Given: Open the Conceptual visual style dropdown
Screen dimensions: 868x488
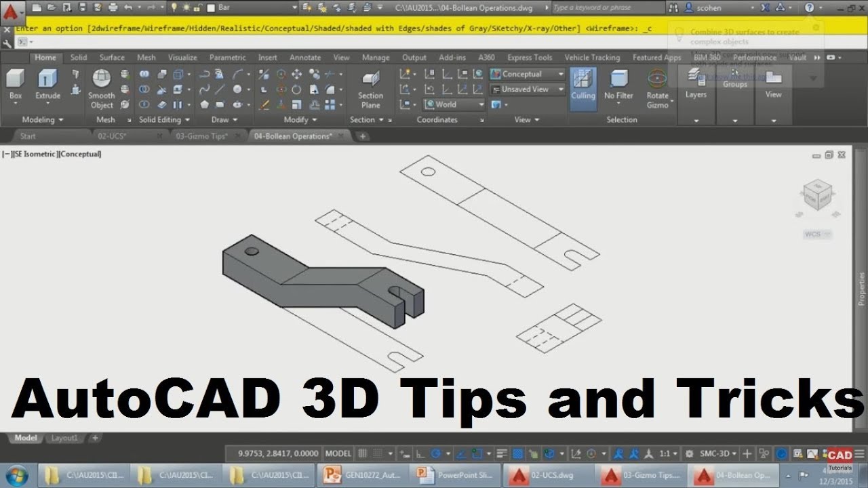Looking at the screenshot, I should coord(528,74).
